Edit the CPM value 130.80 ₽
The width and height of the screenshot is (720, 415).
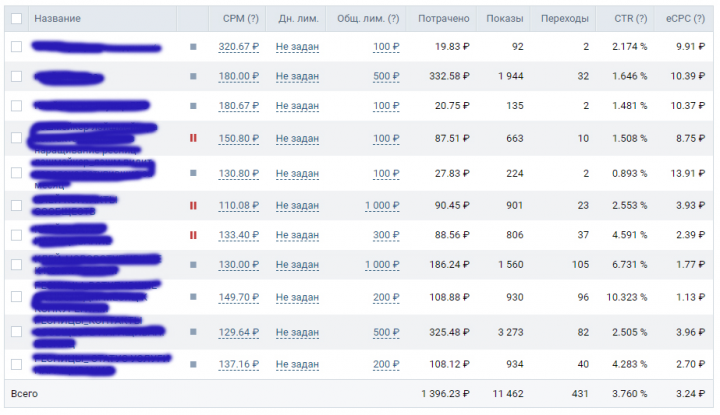coord(239,174)
